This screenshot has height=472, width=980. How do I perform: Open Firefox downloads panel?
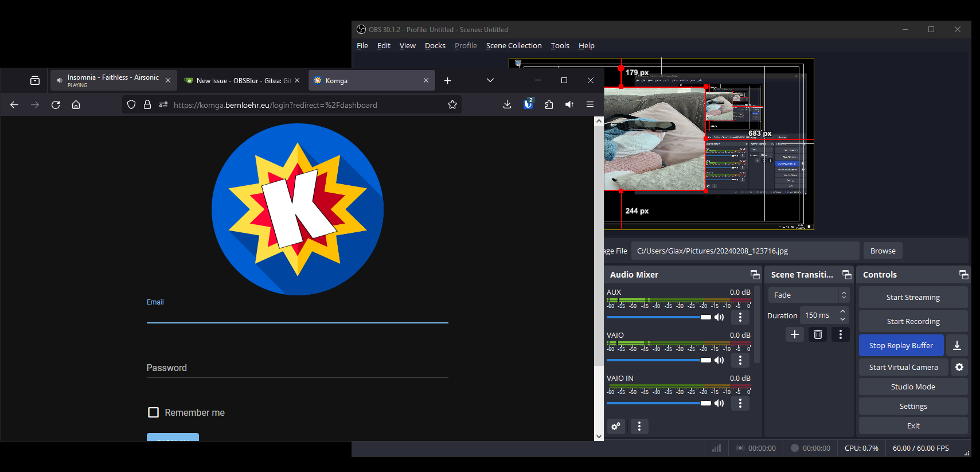(x=507, y=104)
